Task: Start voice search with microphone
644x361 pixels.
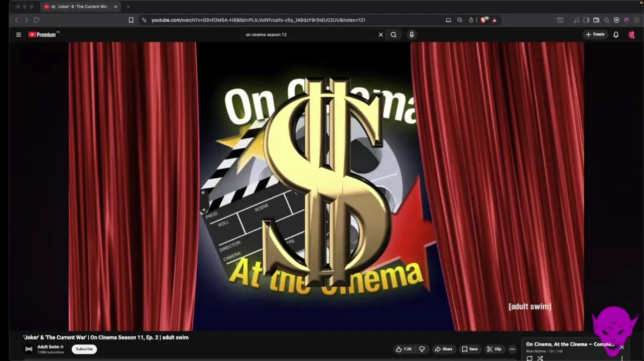Action: pos(412,35)
